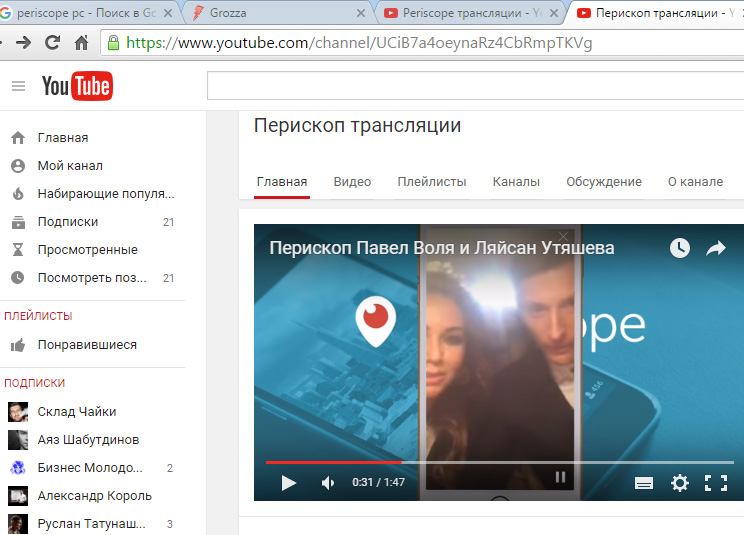Open channel tab Видео

[352, 182]
